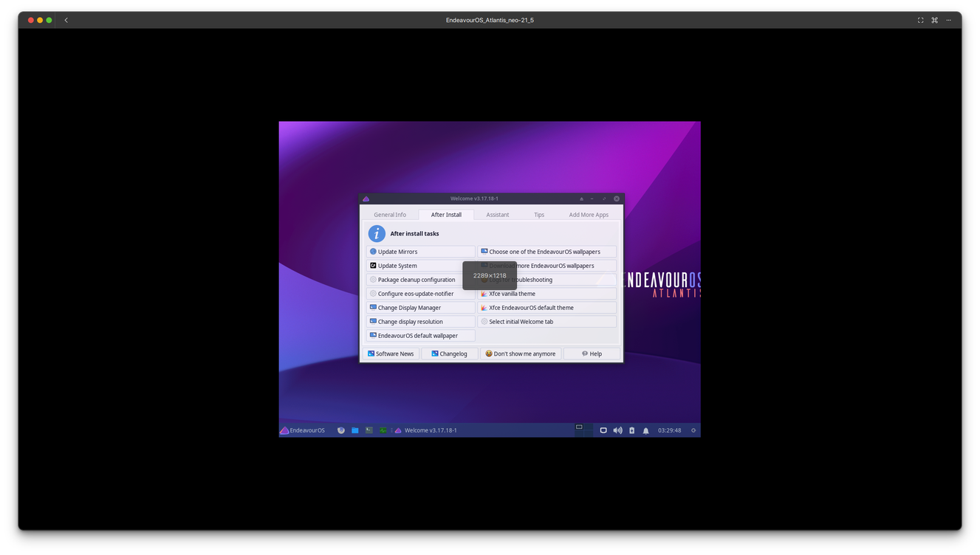This screenshot has width=980, height=555.
Task: Click the battery power tray icon
Action: coord(631,430)
